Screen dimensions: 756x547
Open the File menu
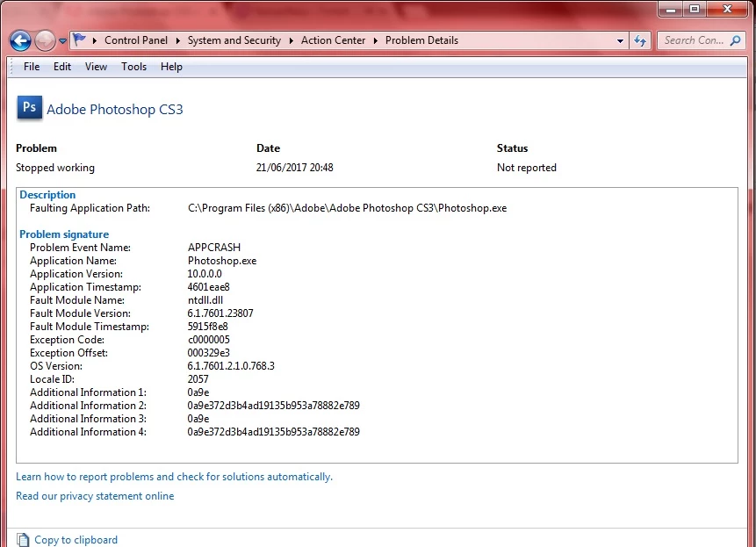[32, 67]
